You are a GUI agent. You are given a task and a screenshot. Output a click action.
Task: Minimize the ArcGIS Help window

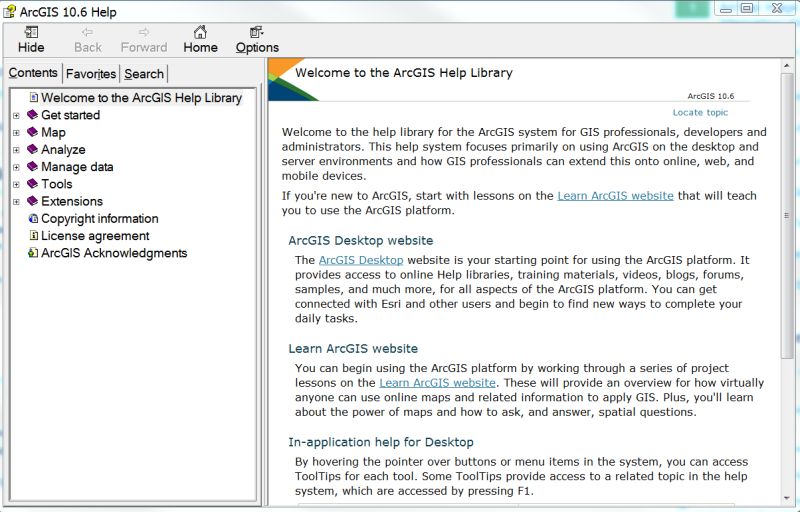(x=726, y=9)
